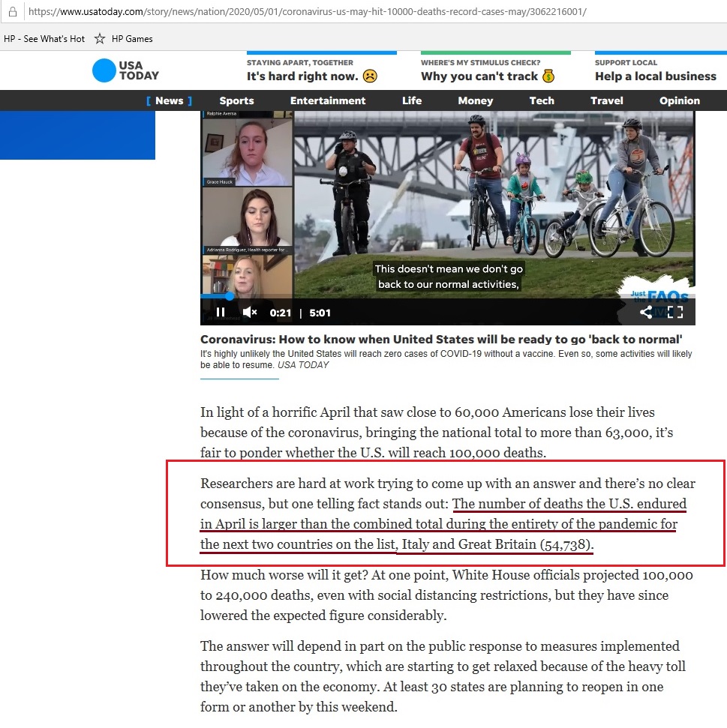Click the 'USA TODAY' video credit text
This screenshot has height=728, width=727.
[303, 365]
